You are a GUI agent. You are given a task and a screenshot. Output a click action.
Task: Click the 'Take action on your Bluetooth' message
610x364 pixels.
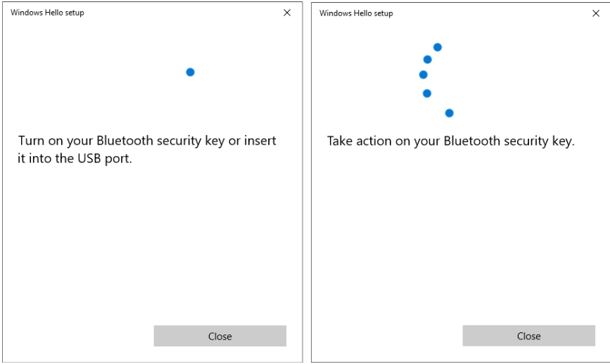[x=450, y=141]
